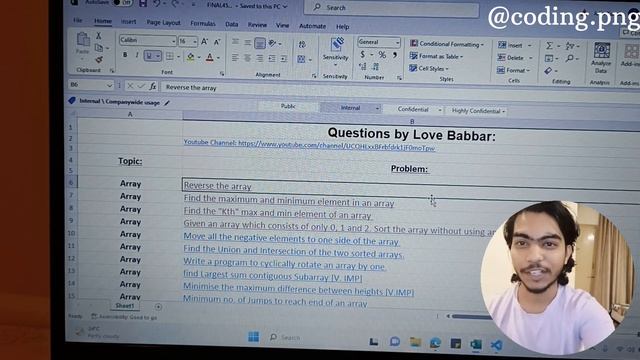Apply the red font color A
The height and width of the screenshot is (360, 640).
point(210,57)
